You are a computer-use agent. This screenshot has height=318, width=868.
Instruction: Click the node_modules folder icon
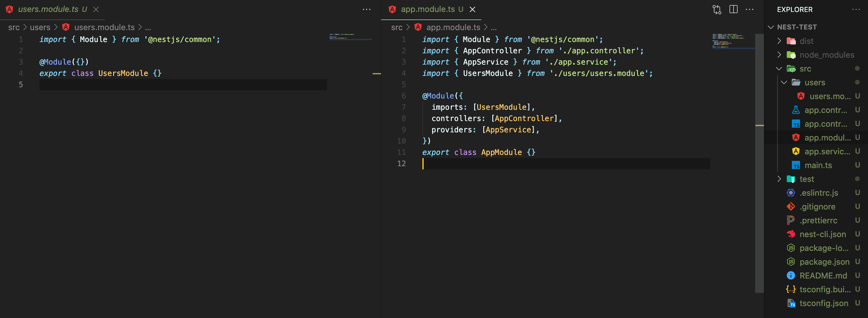point(791,55)
